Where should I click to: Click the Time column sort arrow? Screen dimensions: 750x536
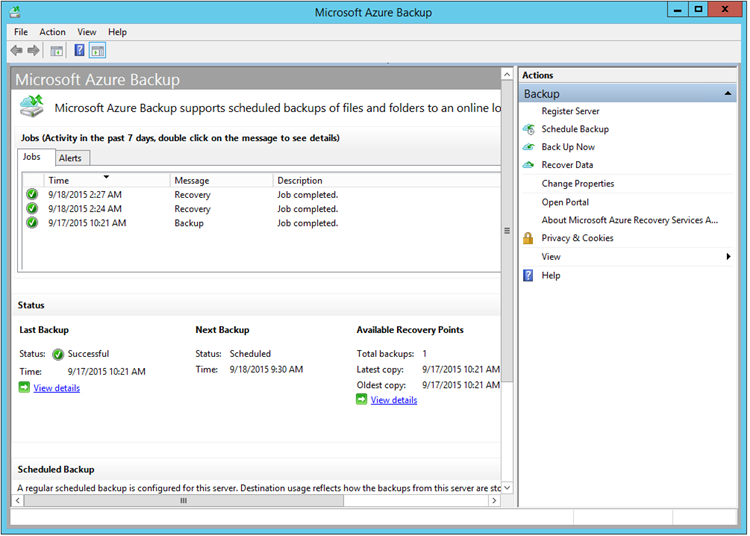click(106, 177)
